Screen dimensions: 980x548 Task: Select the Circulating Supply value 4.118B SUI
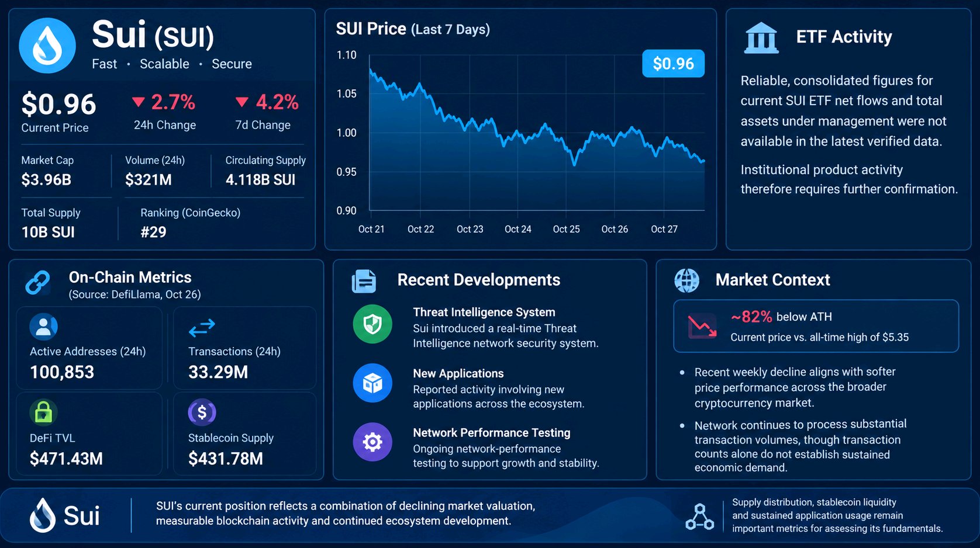(x=261, y=180)
